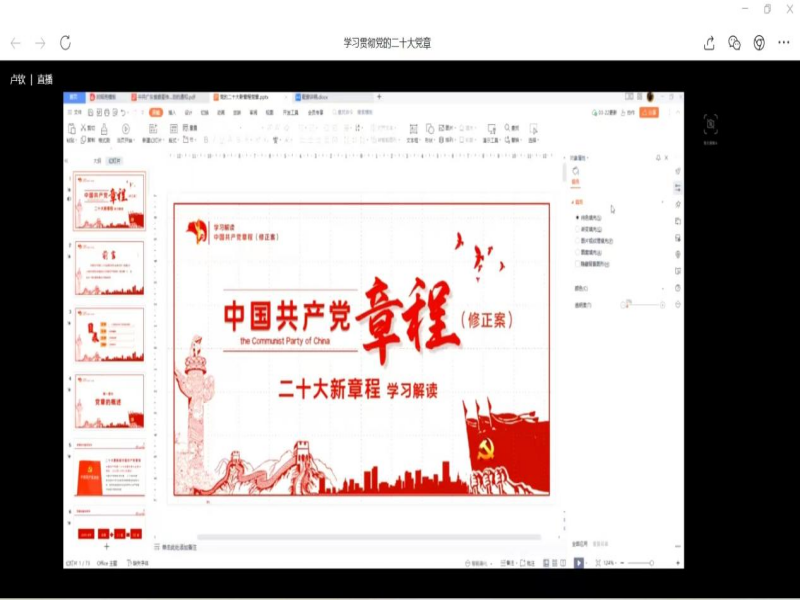Adjust the 透明度 transparency slider

coord(643,305)
